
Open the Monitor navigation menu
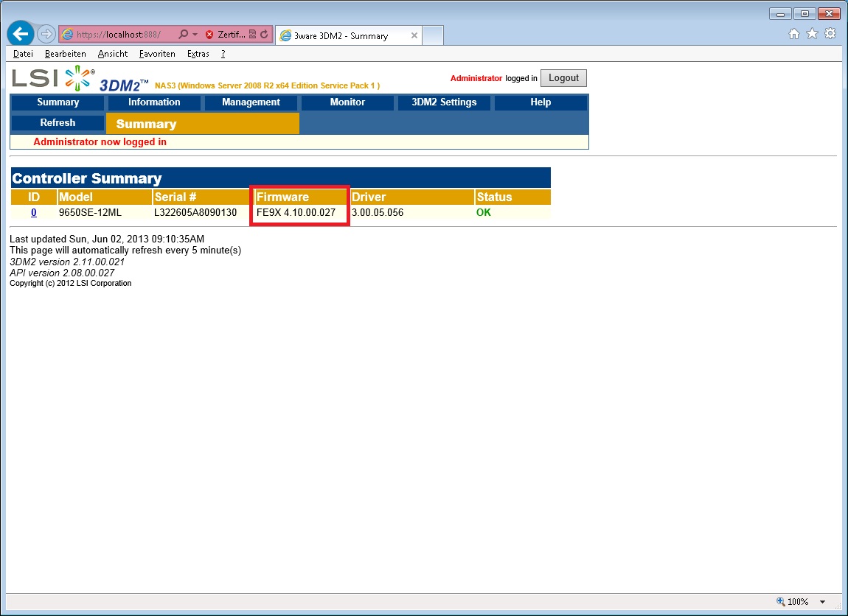(x=347, y=102)
